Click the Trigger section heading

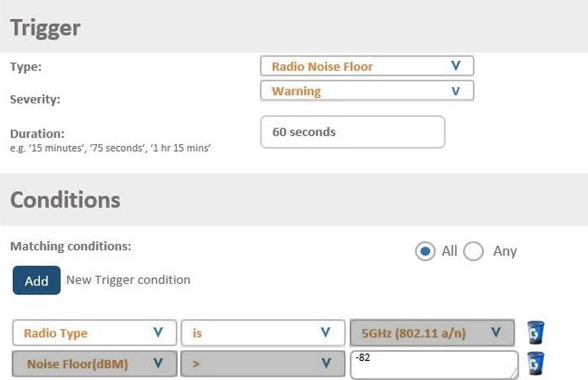coord(45,28)
